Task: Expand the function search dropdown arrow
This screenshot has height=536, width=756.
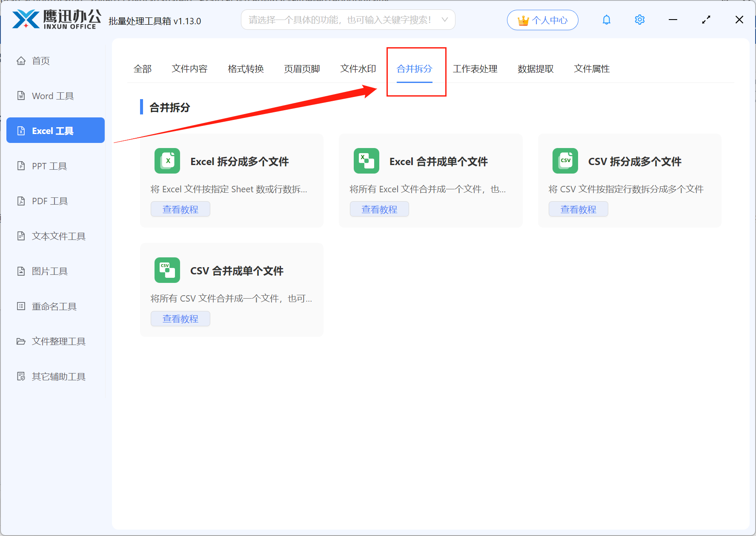Action: click(444, 20)
